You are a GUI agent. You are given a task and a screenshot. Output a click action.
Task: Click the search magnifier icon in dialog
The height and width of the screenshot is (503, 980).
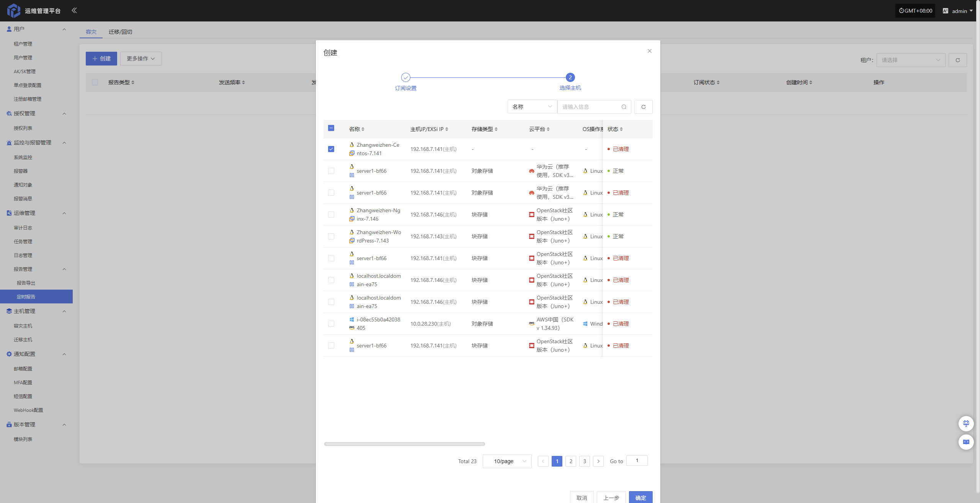(x=624, y=107)
